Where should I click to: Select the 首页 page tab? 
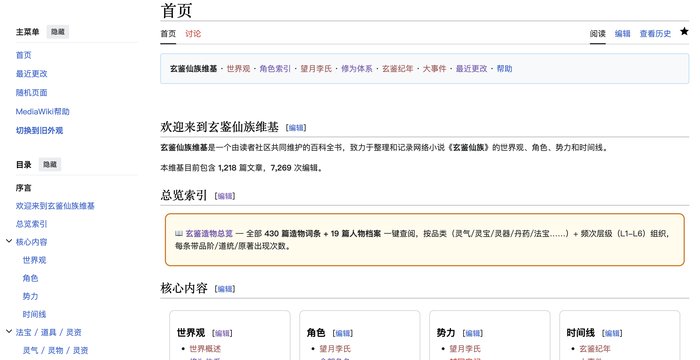pos(168,33)
